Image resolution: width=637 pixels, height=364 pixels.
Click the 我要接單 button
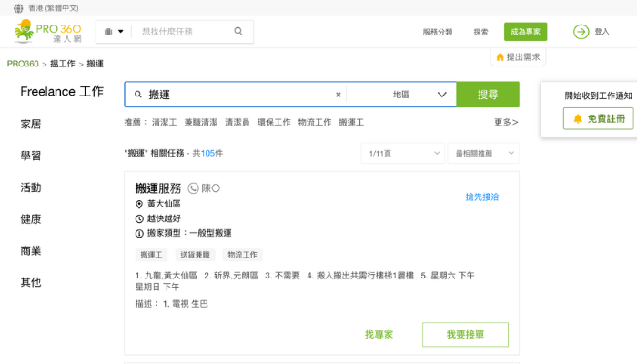[465, 335]
